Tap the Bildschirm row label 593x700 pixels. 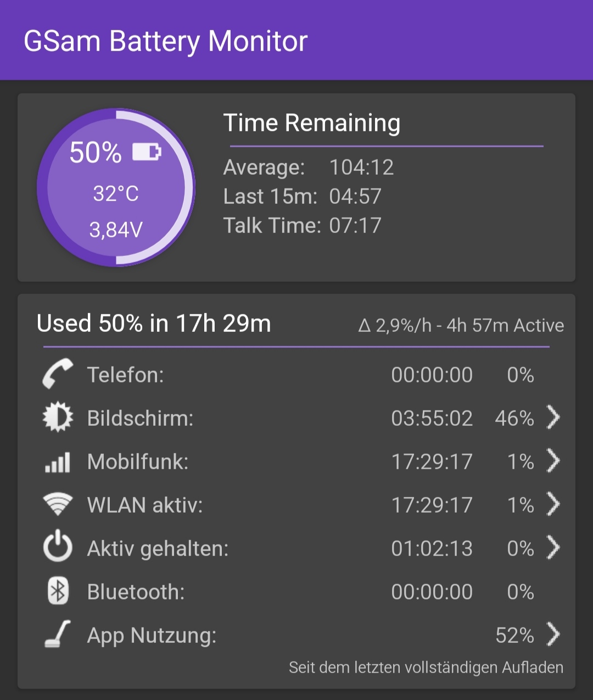(140, 419)
